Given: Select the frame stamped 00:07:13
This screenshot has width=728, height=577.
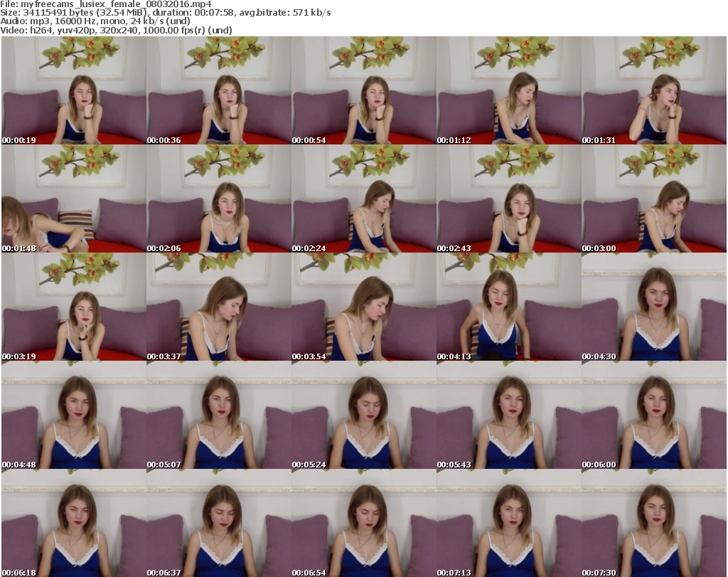Looking at the screenshot, I should click(x=509, y=523).
